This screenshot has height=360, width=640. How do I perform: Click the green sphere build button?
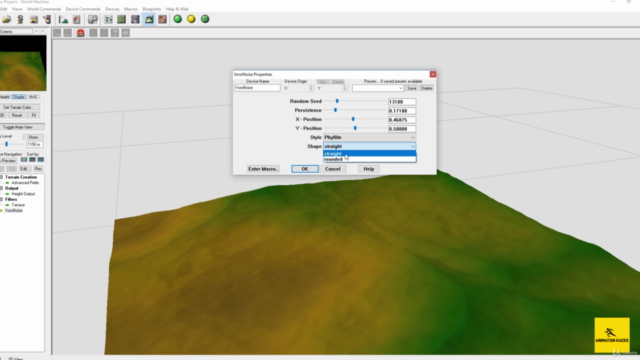tap(178, 19)
